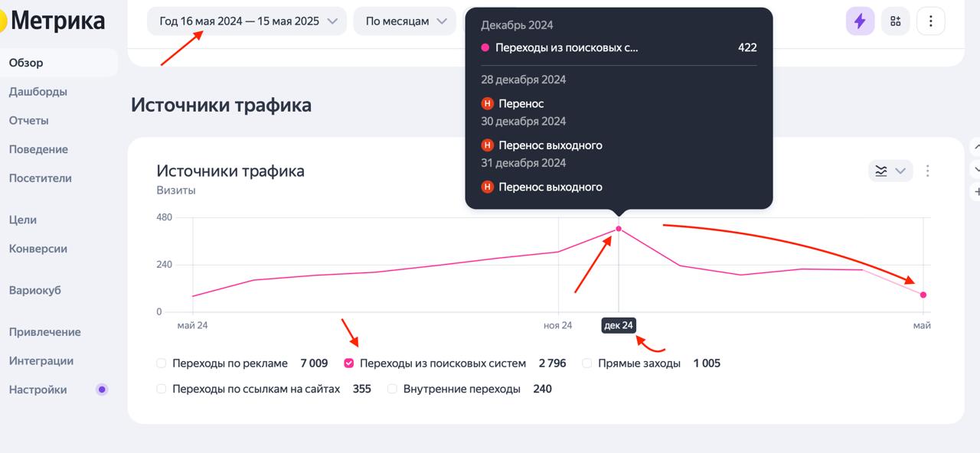Open the По месяцам grouping dropdown
This screenshot has height=453, width=980.
pos(404,21)
